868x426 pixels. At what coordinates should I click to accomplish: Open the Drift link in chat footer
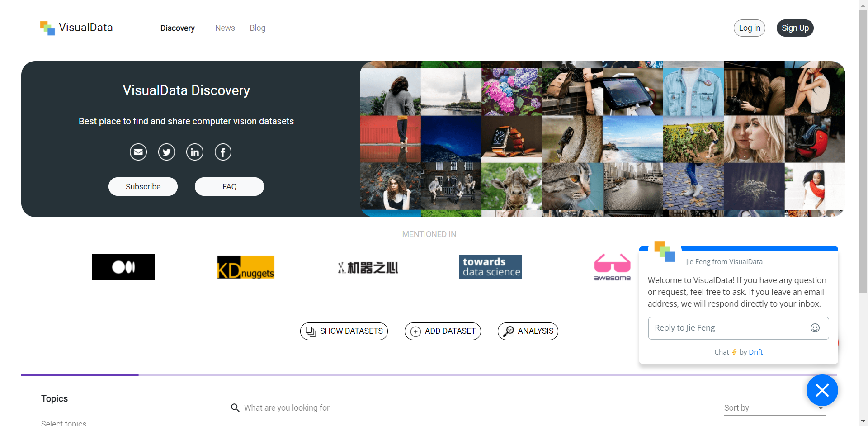pos(755,352)
